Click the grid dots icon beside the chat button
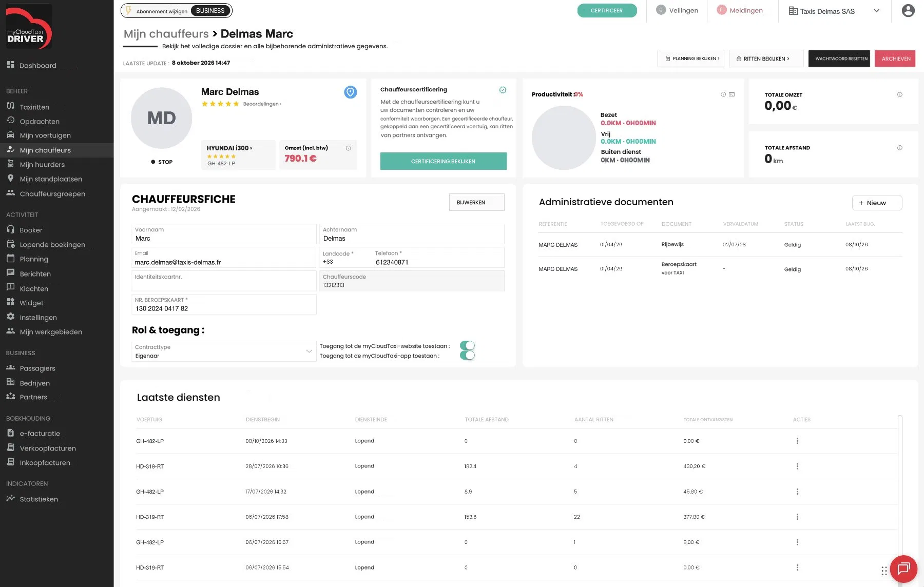Viewport: 924px width, 587px height. [884, 571]
